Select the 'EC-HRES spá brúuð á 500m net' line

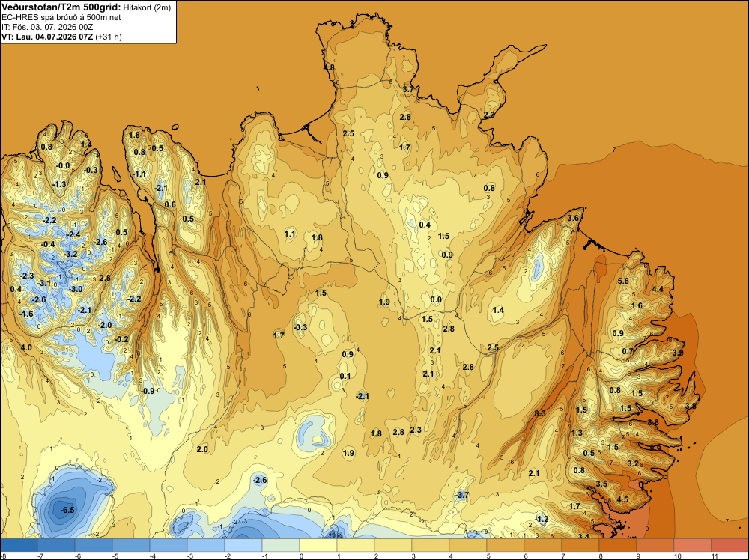pos(61,17)
